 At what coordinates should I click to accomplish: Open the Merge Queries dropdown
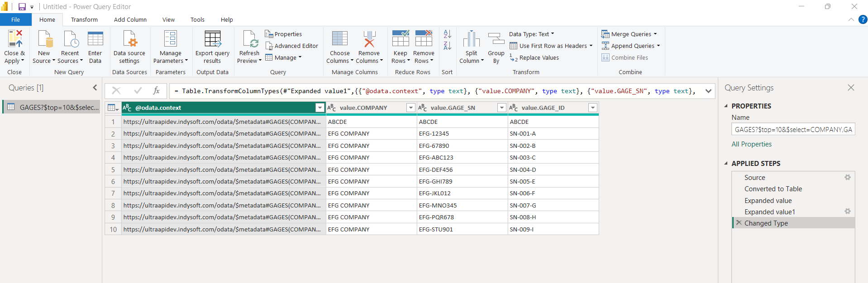(x=629, y=34)
